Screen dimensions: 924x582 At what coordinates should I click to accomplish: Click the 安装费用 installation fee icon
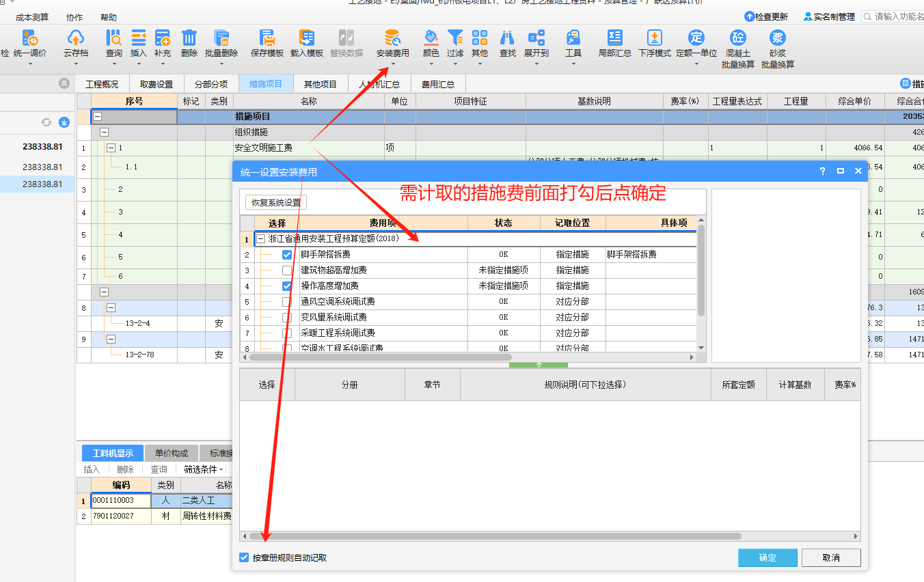393,38
